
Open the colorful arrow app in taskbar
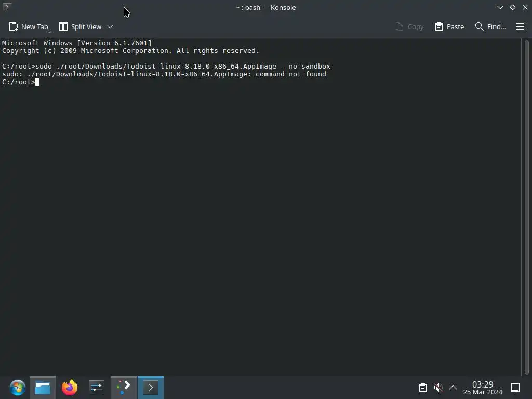point(124,388)
